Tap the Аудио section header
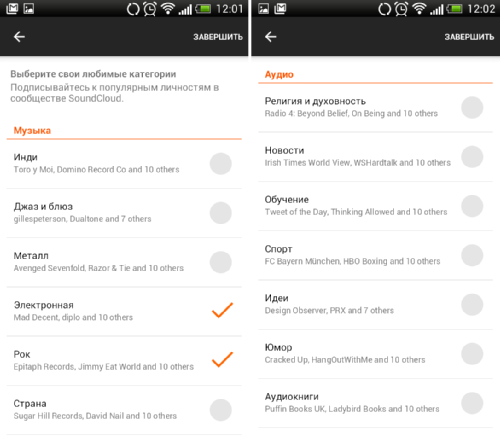The width and height of the screenshot is (500, 441). (279, 74)
